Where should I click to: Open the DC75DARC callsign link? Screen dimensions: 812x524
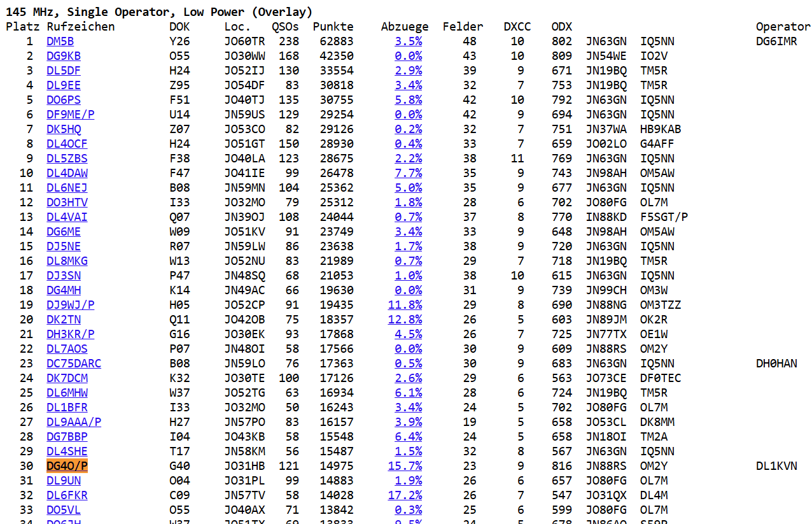[x=74, y=364]
